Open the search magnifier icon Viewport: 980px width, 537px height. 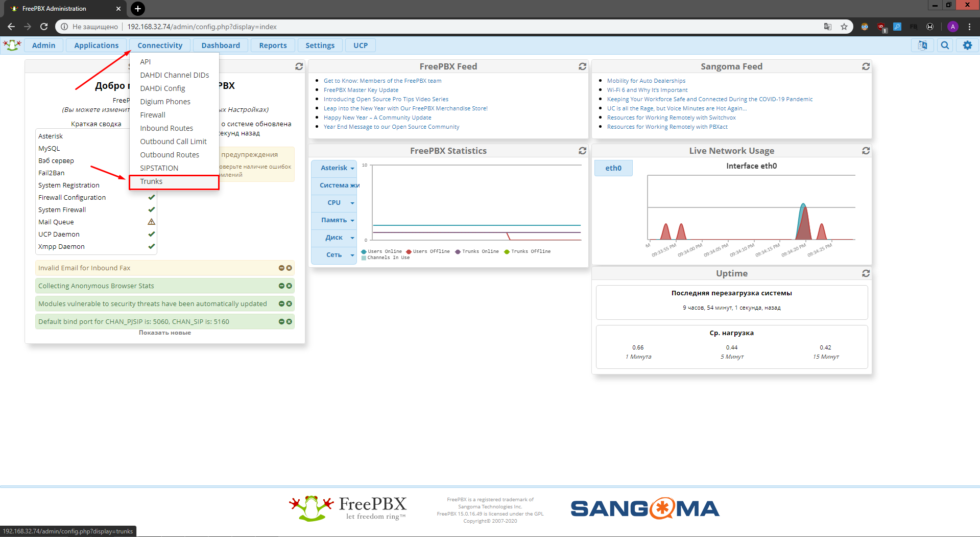[x=945, y=45]
